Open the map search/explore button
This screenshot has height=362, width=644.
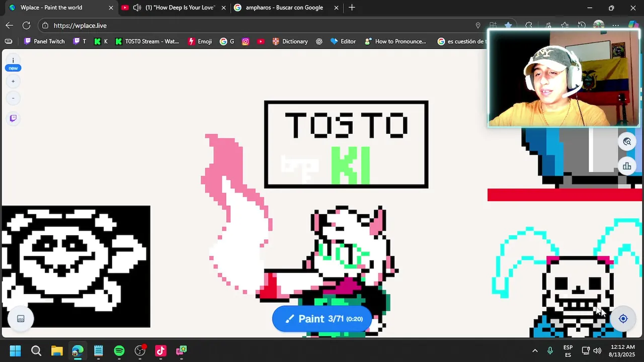627,142
